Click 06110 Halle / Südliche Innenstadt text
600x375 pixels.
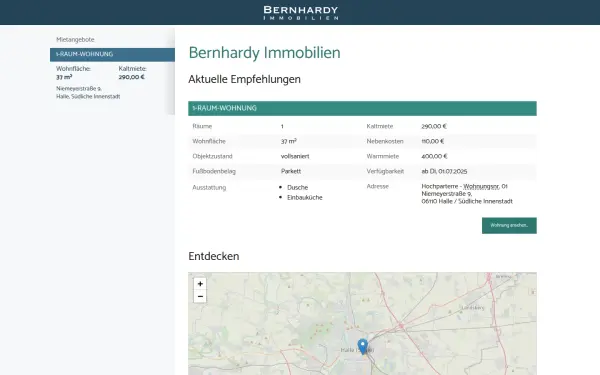point(467,201)
